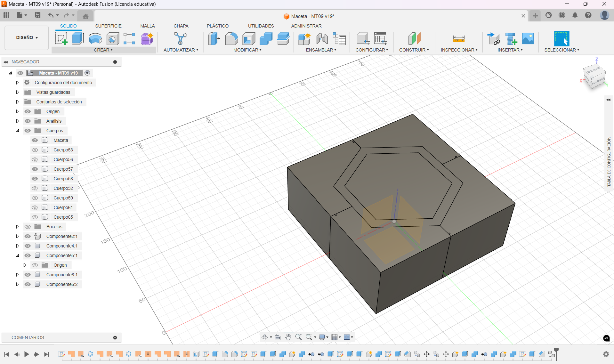Select the Create Form tool
This screenshot has height=364, width=614.
pyautogui.click(x=147, y=39)
